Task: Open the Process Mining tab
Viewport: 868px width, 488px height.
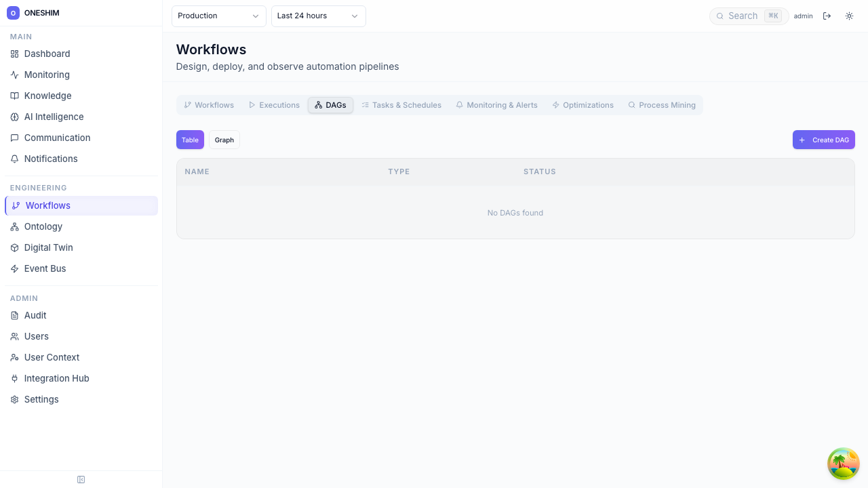Action: coord(661,105)
